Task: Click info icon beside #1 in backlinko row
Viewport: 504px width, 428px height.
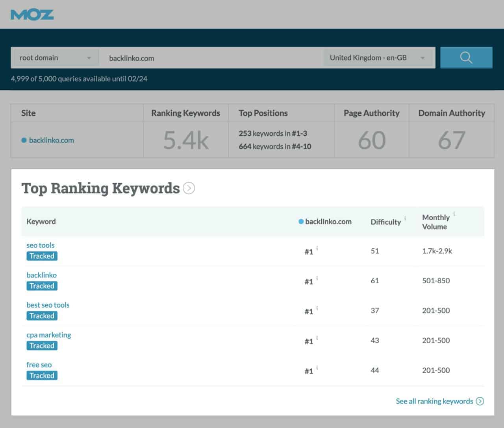Action: (x=317, y=278)
